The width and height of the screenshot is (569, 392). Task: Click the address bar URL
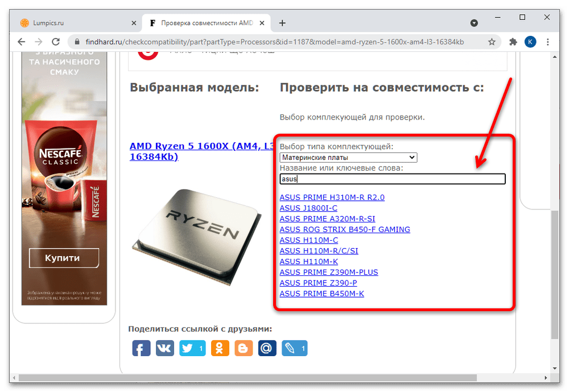[275, 42]
